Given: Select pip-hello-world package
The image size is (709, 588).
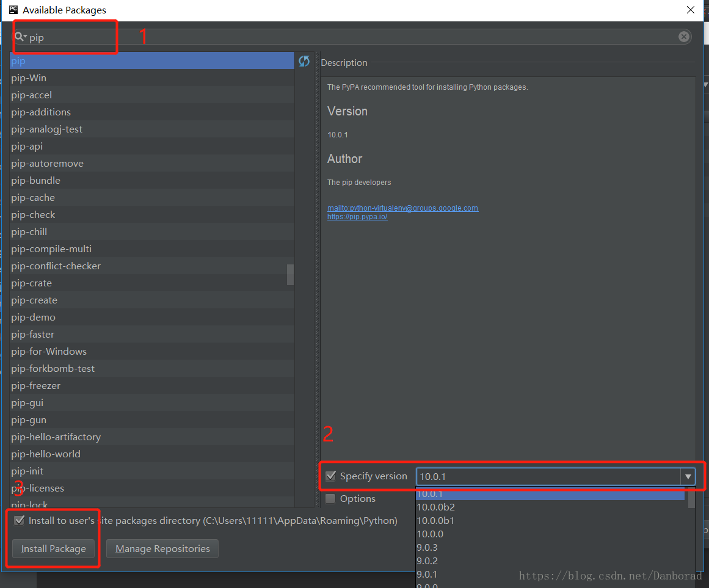Looking at the screenshot, I should click(152, 454).
